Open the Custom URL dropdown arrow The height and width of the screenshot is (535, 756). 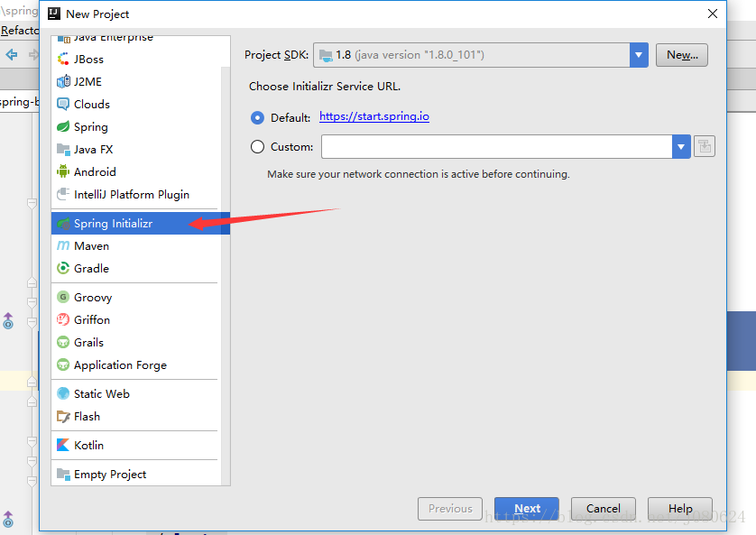(x=681, y=146)
